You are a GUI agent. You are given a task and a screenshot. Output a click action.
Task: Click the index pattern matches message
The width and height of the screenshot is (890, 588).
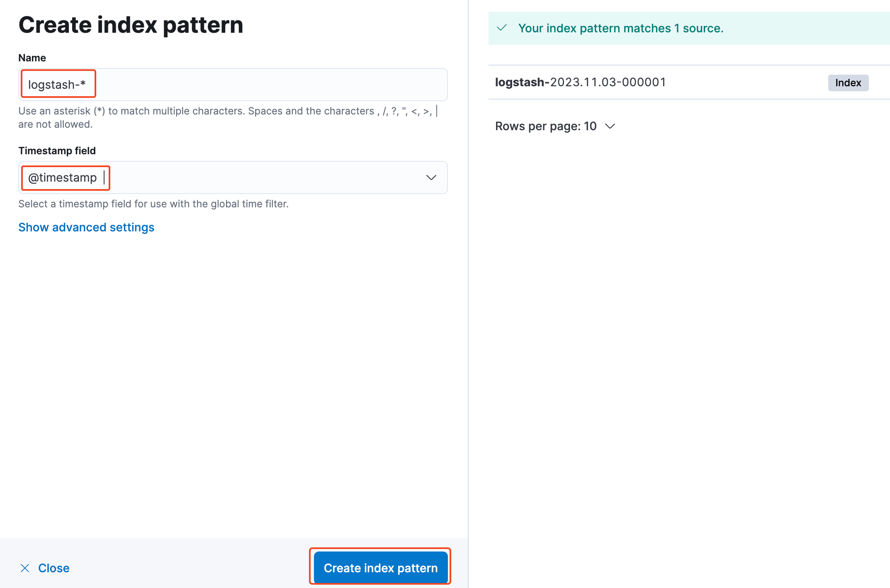coord(620,28)
